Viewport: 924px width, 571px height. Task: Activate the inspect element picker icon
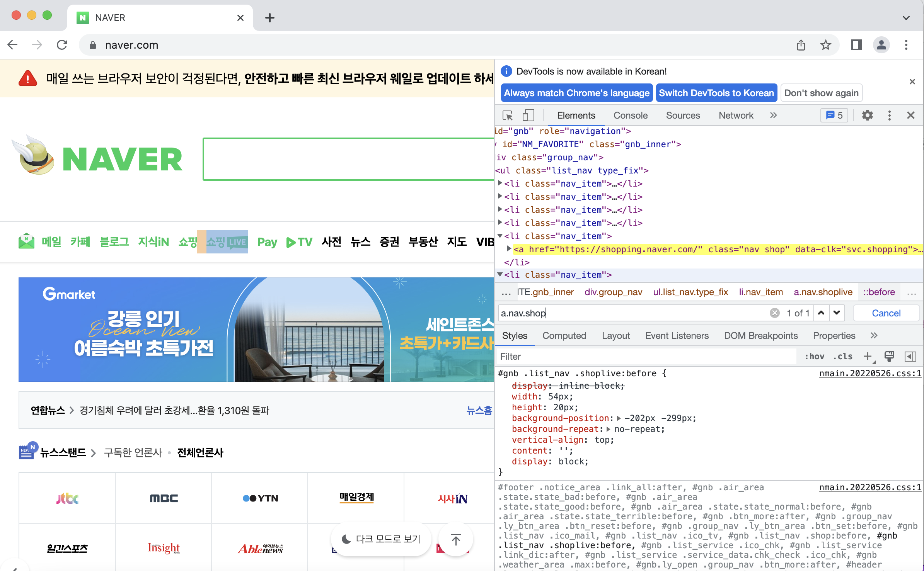(x=507, y=116)
